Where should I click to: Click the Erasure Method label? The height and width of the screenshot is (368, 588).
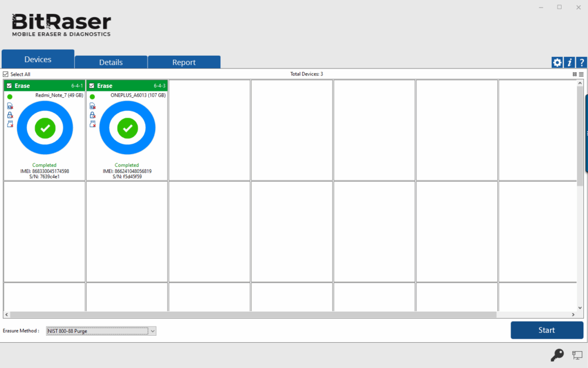[x=21, y=331]
